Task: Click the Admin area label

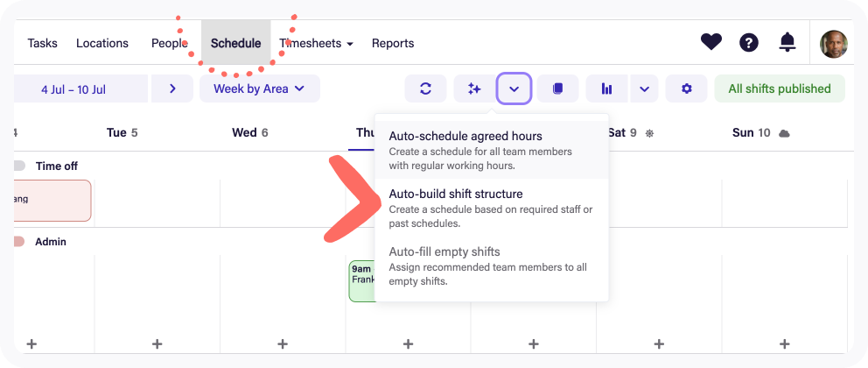Action: [x=51, y=242]
